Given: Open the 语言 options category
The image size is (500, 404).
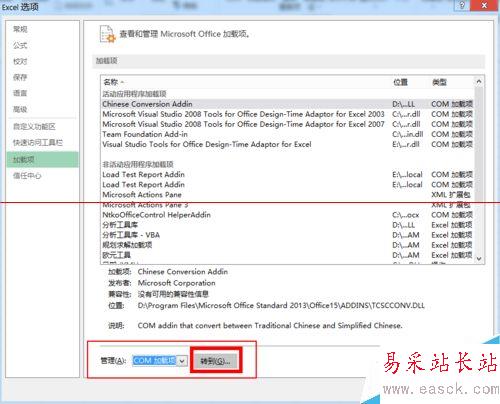Looking at the screenshot, I should click(20, 93).
